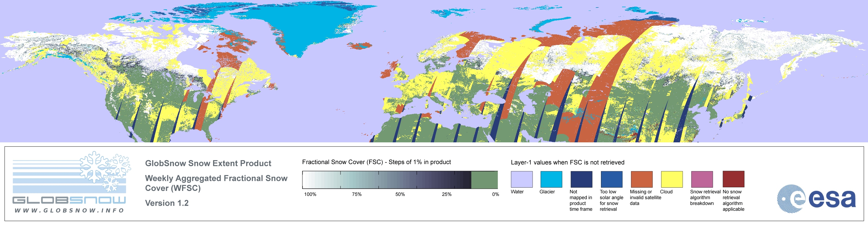Click the Water legend color swatch
Viewport: 868px width, 225px height.
click(x=522, y=179)
